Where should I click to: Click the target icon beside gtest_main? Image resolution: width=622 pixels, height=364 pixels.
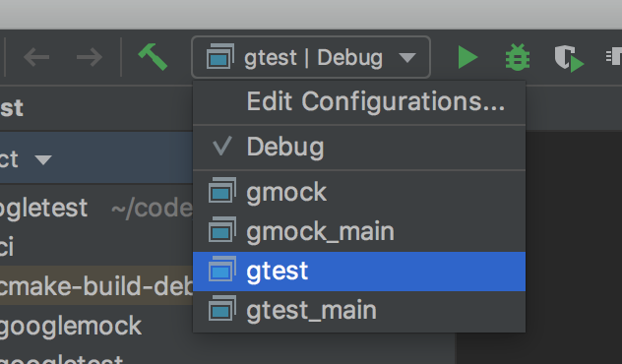221,308
